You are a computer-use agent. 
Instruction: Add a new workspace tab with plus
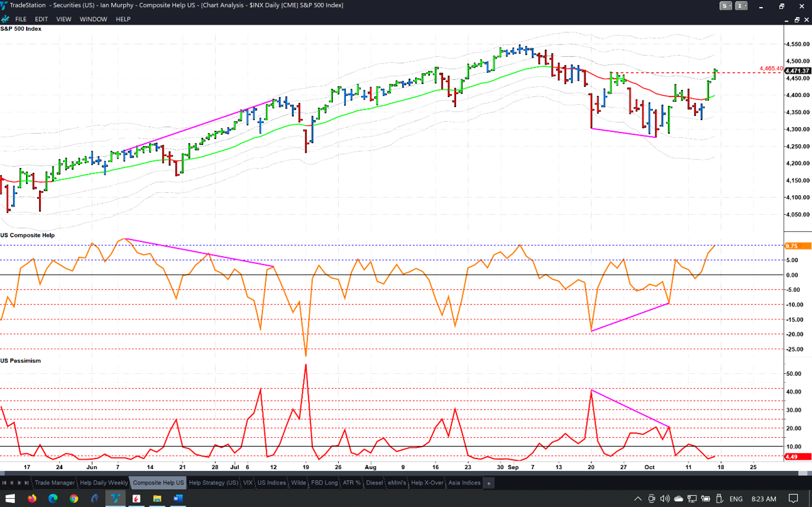click(489, 483)
